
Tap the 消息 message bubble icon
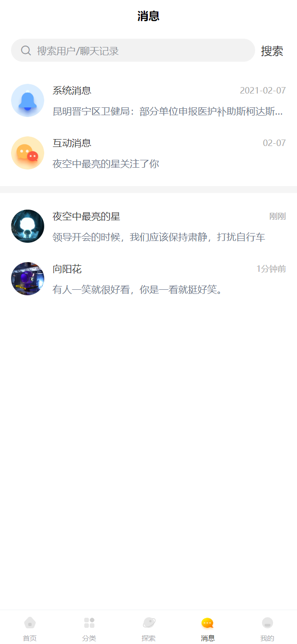[208, 623]
